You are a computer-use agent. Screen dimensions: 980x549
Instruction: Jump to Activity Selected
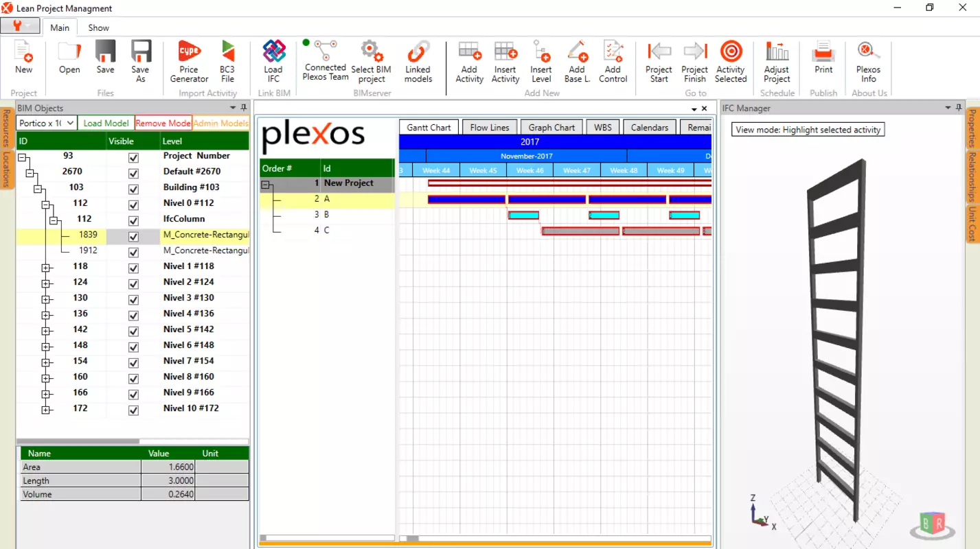[x=731, y=62]
